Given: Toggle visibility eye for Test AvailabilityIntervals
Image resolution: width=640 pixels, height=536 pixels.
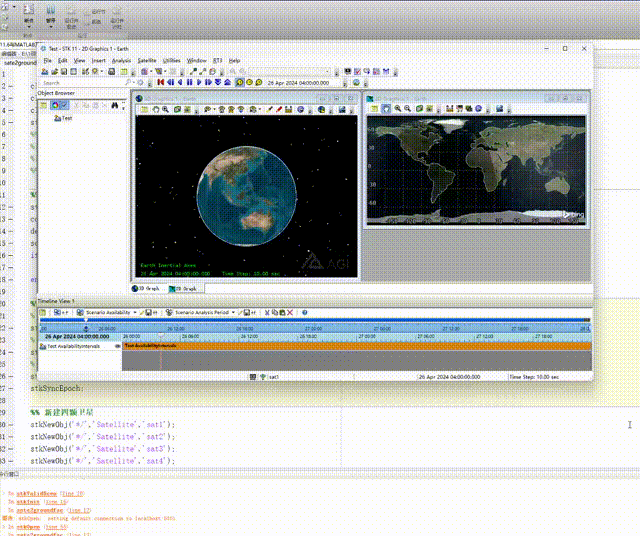Looking at the screenshot, I should 118,346.
